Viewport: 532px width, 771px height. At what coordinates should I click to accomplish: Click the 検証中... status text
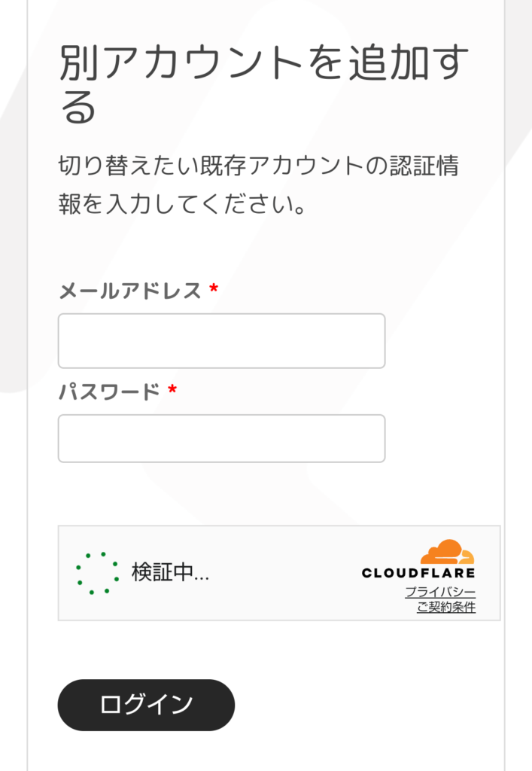(170, 573)
